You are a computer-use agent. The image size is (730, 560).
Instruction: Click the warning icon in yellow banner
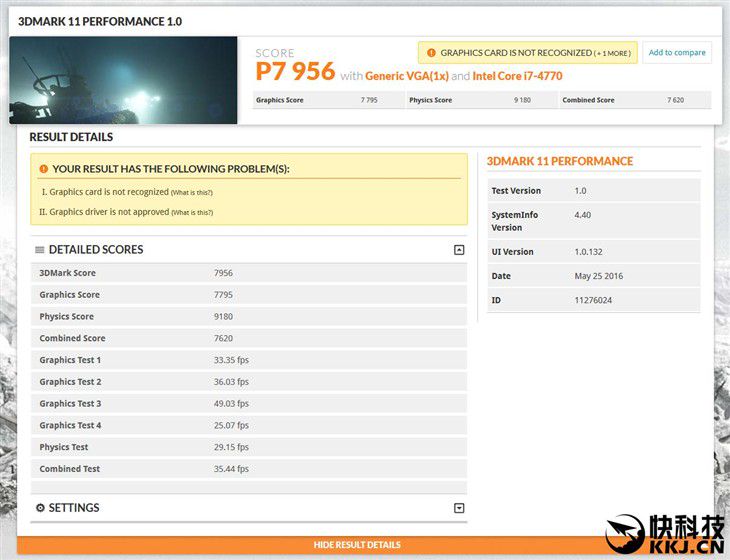(431, 53)
